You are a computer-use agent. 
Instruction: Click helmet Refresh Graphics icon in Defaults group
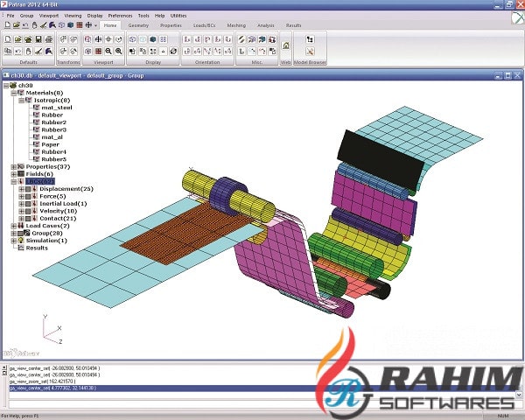pos(49,52)
